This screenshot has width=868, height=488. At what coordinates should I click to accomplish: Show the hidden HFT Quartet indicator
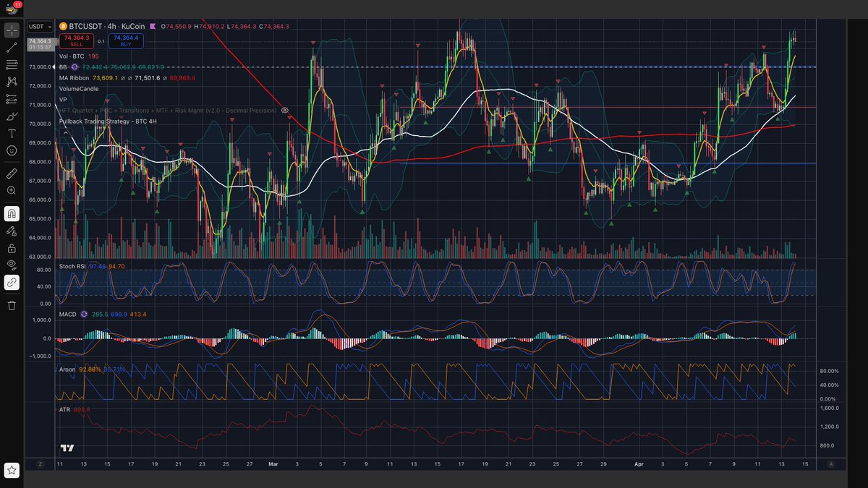(285, 111)
